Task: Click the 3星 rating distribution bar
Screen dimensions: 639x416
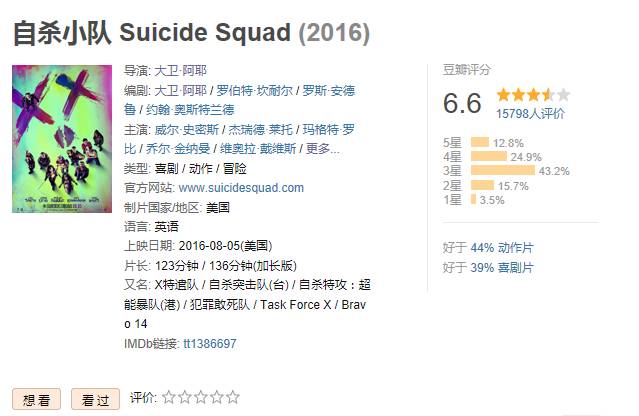Action: pyautogui.click(x=503, y=171)
